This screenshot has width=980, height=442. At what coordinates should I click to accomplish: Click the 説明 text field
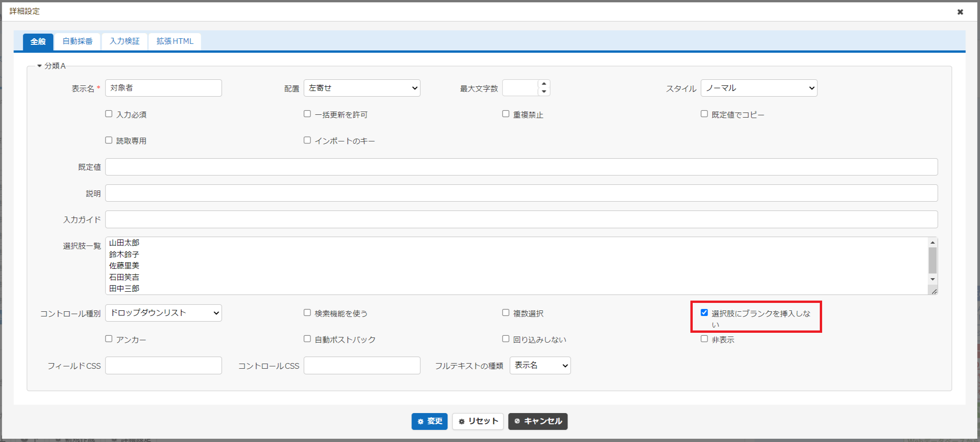pos(521,193)
